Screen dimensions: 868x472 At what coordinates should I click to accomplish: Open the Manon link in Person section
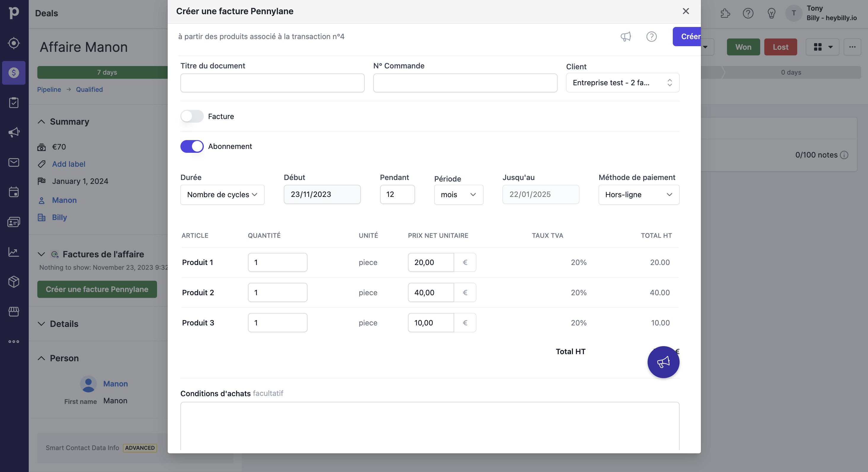coord(115,384)
